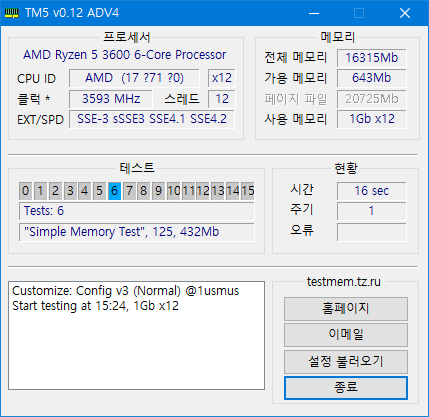
Task: Click the '전체 메모리' label
Action: pyautogui.click(x=296, y=58)
